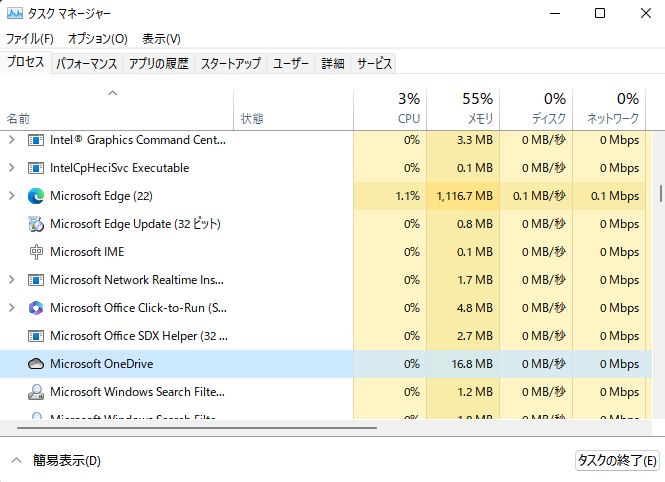The height and width of the screenshot is (482, 665).
Task: Click the Intel Graphics Command Center icon
Action: pos(36,140)
